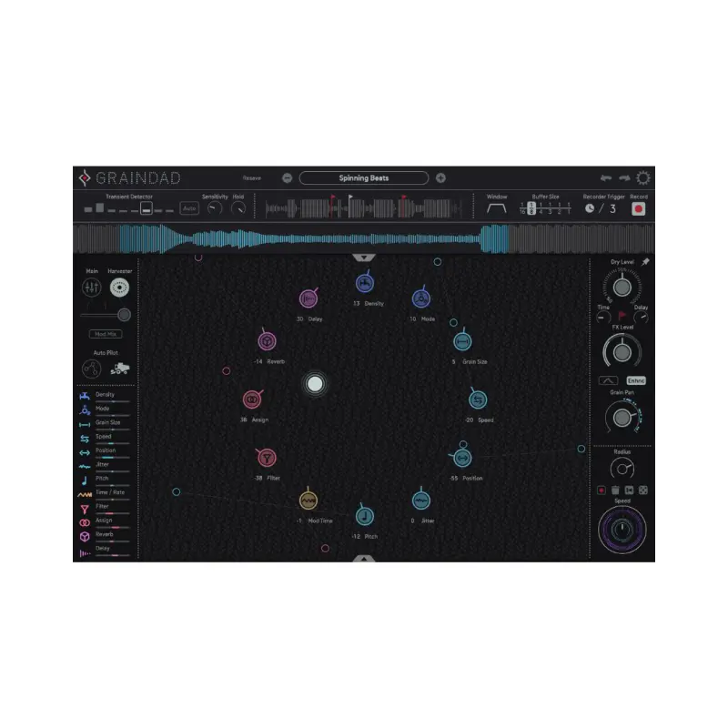728x728 pixels.
Task: Click the glowing white center orb
Action: (x=315, y=384)
